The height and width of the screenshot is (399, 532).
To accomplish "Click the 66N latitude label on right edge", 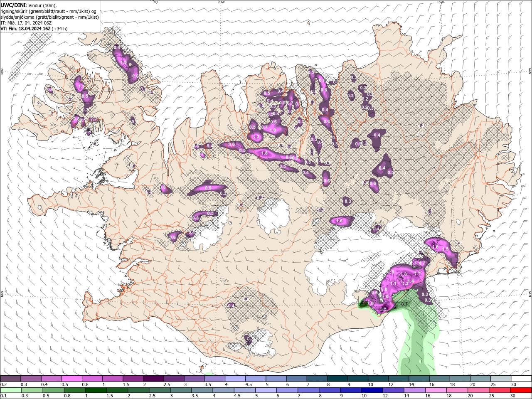I will click(x=530, y=71).
